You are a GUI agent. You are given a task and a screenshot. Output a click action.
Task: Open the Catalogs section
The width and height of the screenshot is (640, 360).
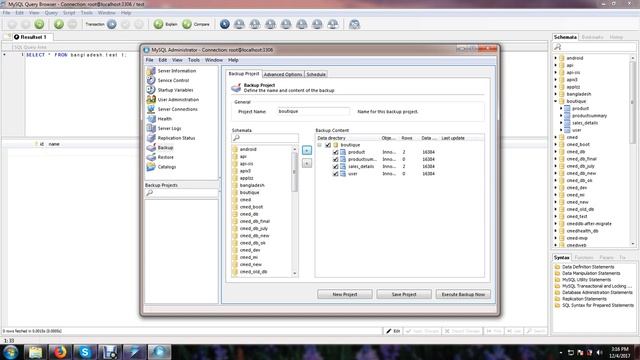(162, 167)
